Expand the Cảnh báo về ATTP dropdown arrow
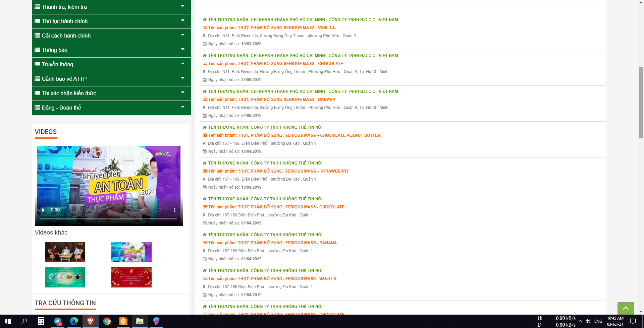The width and height of the screenshot is (644, 328). click(x=183, y=78)
